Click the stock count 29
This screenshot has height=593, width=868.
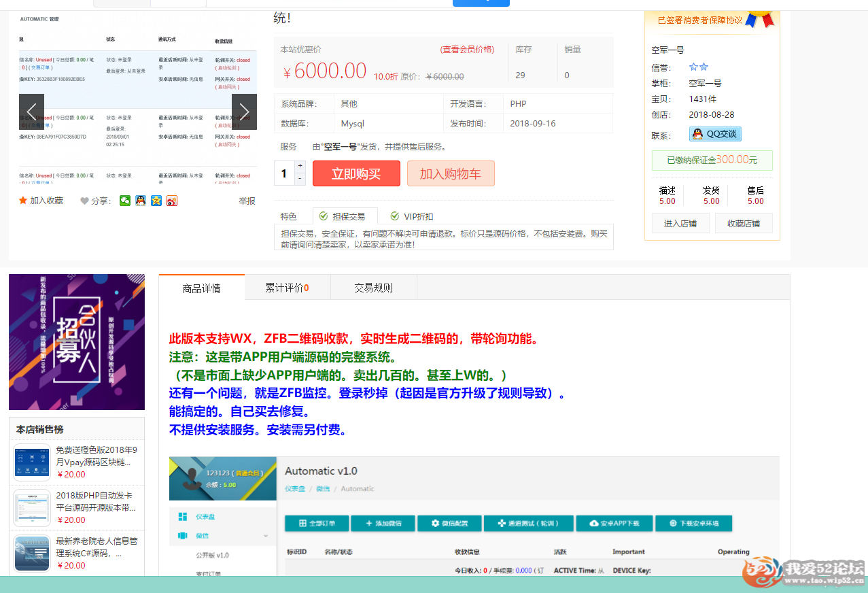pos(521,75)
